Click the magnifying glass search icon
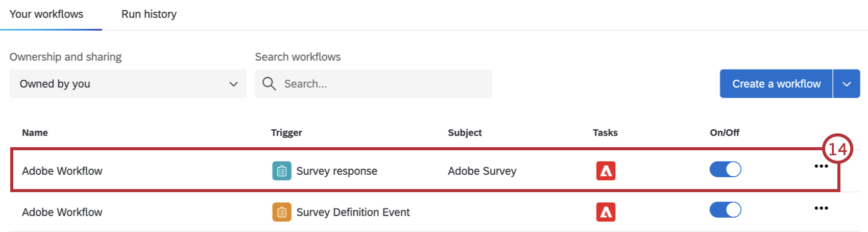This screenshot has width=868, height=232. (x=269, y=84)
